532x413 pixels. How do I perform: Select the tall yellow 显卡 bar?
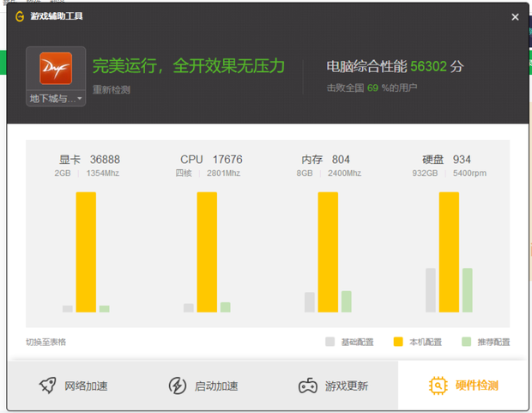(x=86, y=252)
